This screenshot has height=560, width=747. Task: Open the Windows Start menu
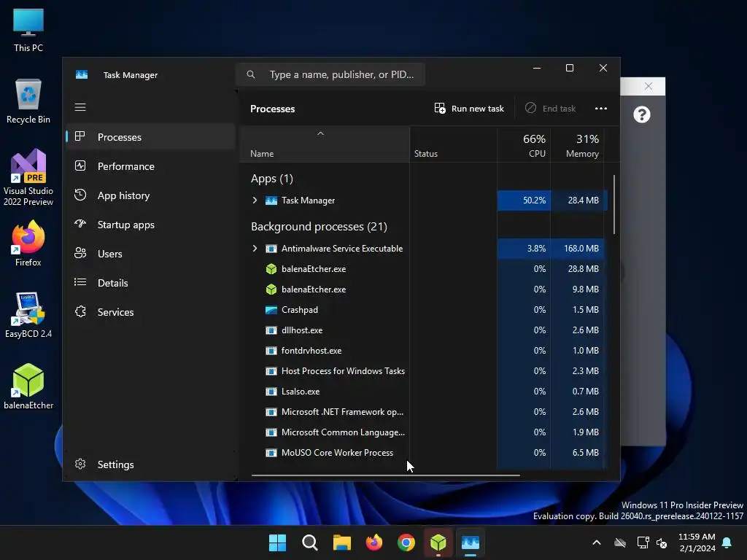[x=277, y=542]
